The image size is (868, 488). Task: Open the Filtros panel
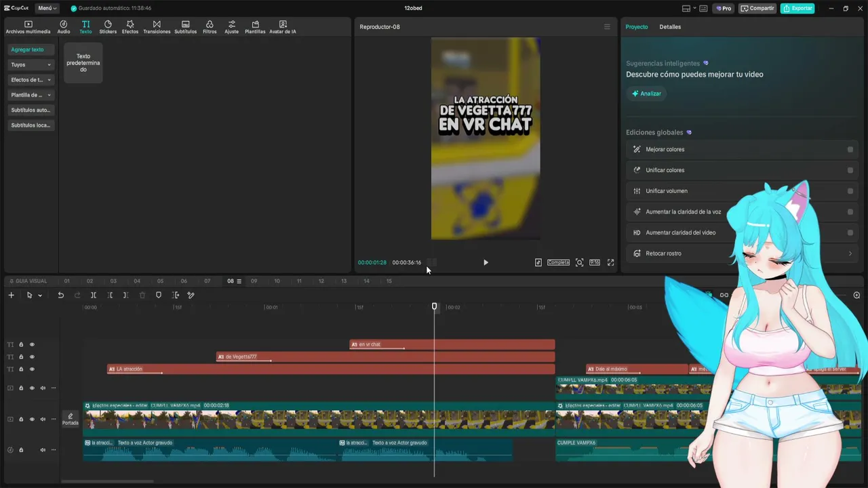pos(210,27)
